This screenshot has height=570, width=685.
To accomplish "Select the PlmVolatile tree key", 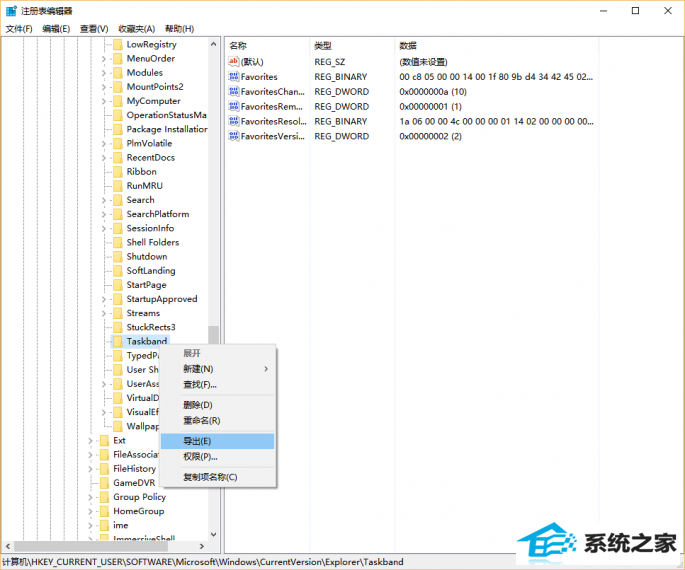I will (149, 143).
